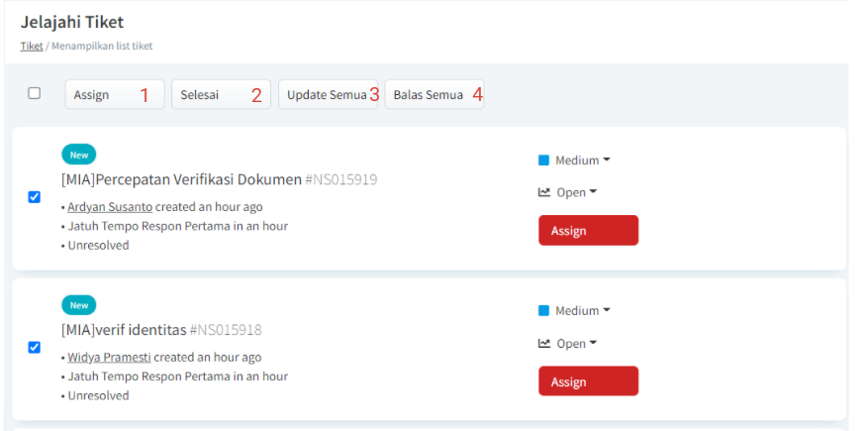Toggle the select-all tickets checkbox
868x431 pixels.
[x=35, y=93]
